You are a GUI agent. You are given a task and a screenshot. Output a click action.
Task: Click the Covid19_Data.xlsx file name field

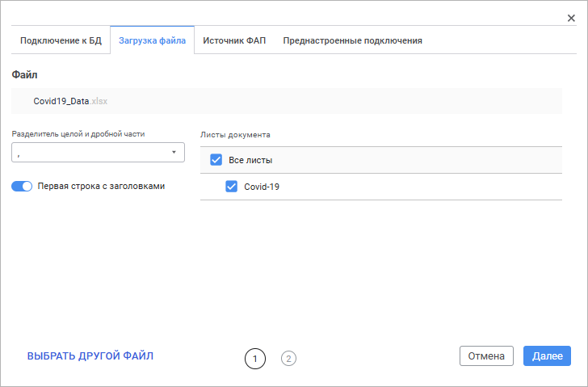[286, 102]
